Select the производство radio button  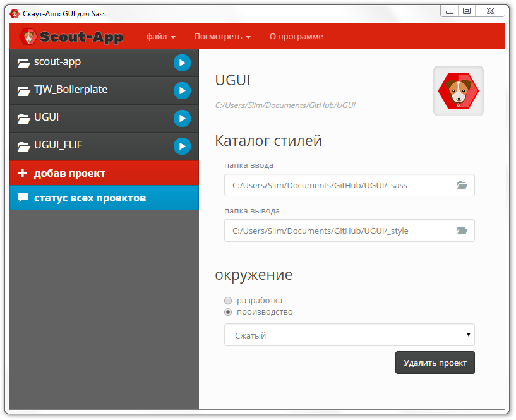(228, 312)
